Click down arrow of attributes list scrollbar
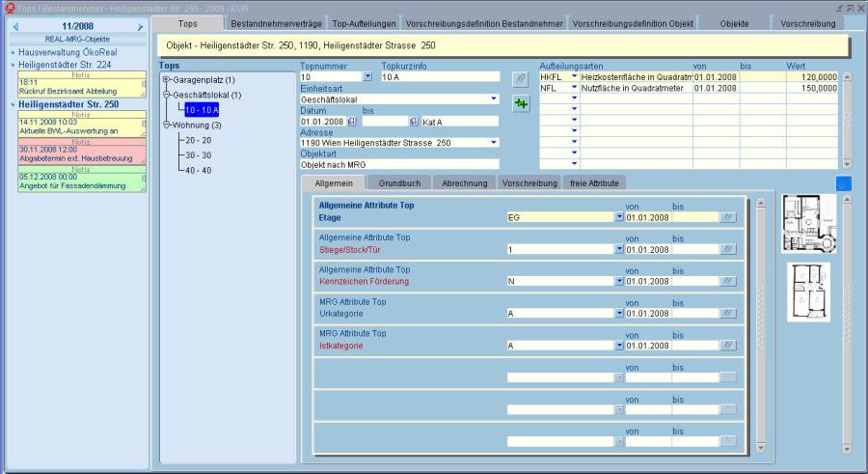868x474 pixels. click(761, 447)
